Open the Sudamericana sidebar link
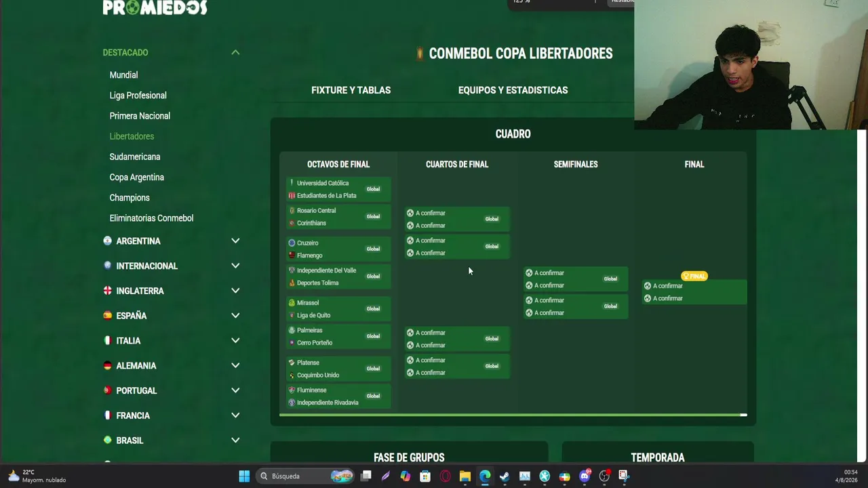Screen dimensions: 868x488 click(135, 157)
